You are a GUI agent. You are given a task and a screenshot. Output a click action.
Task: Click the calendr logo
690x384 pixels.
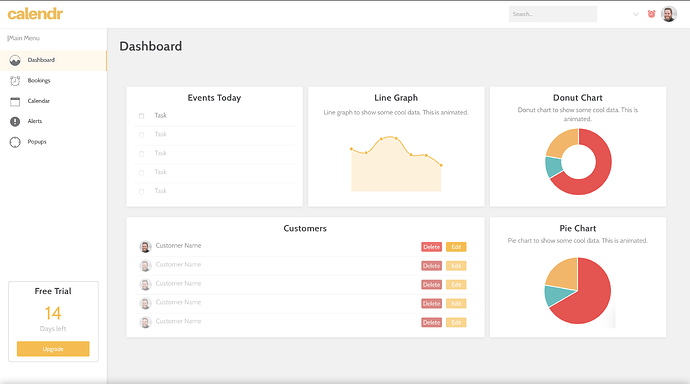(x=35, y=14)
